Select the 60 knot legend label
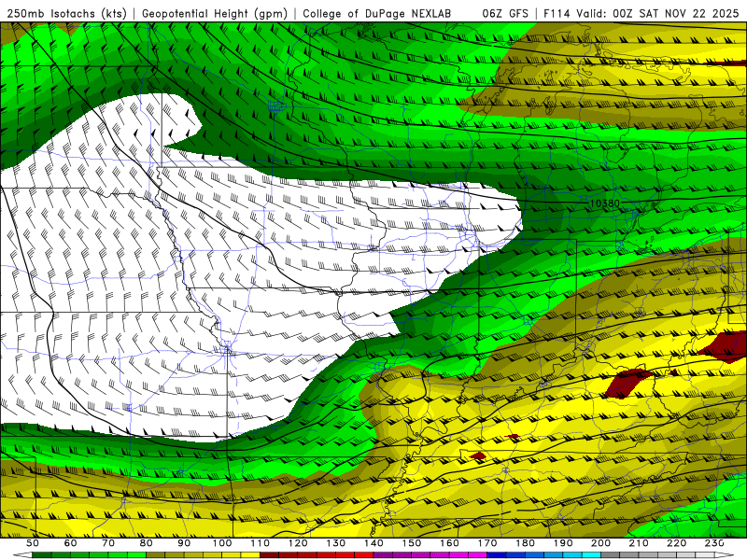The image size is (747, 560). pos(71,543)
